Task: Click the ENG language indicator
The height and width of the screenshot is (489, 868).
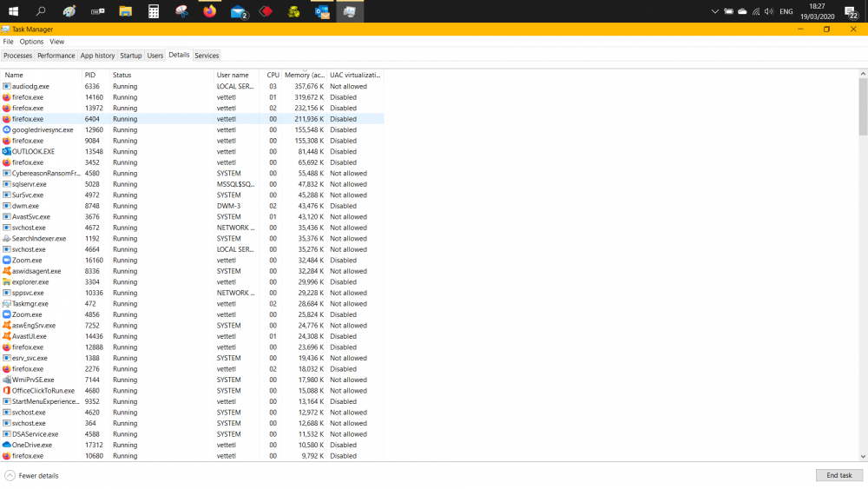Action: tap(786, 11)
